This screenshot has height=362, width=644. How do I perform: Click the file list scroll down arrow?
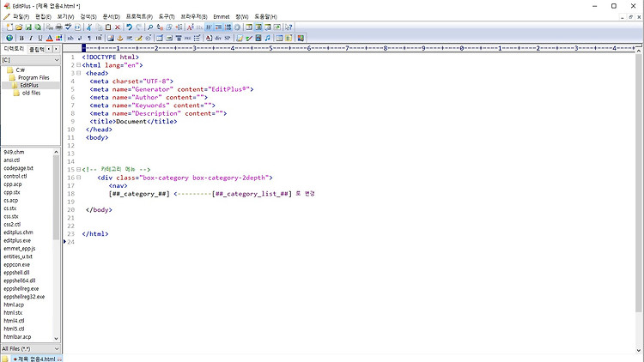[x=57, y=339]
